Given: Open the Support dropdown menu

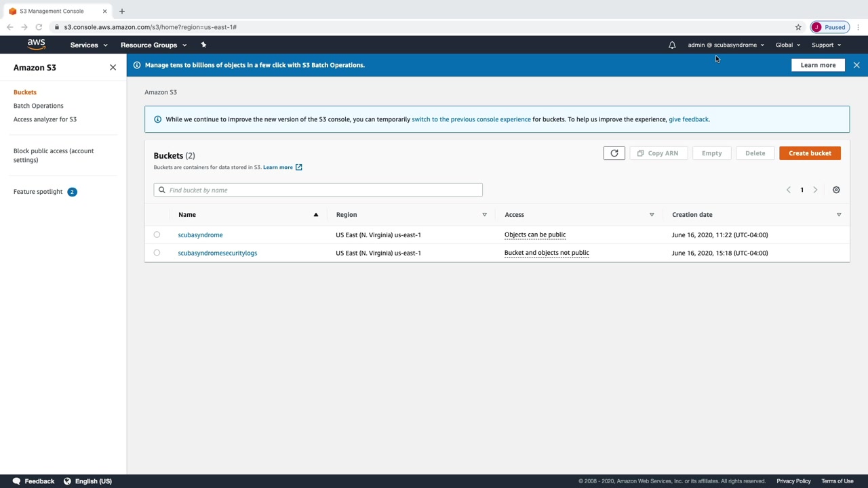Looking at the screenshot, I should coord(826,45).
